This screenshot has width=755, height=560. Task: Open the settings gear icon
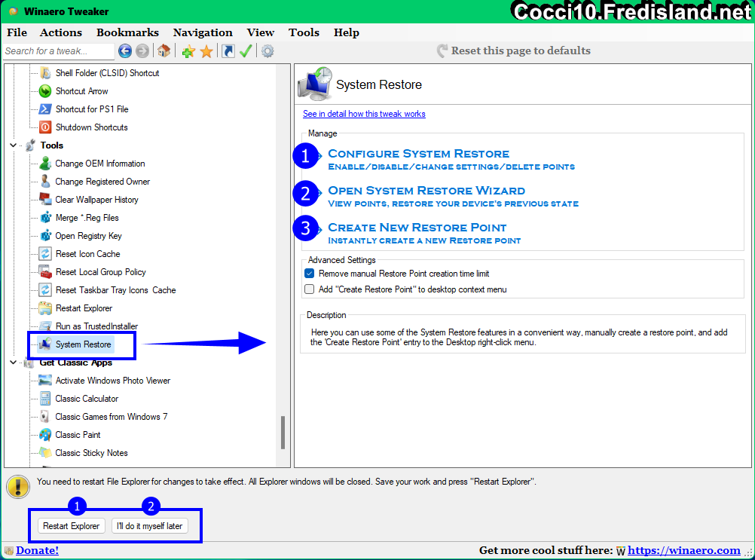pos(267,51)
